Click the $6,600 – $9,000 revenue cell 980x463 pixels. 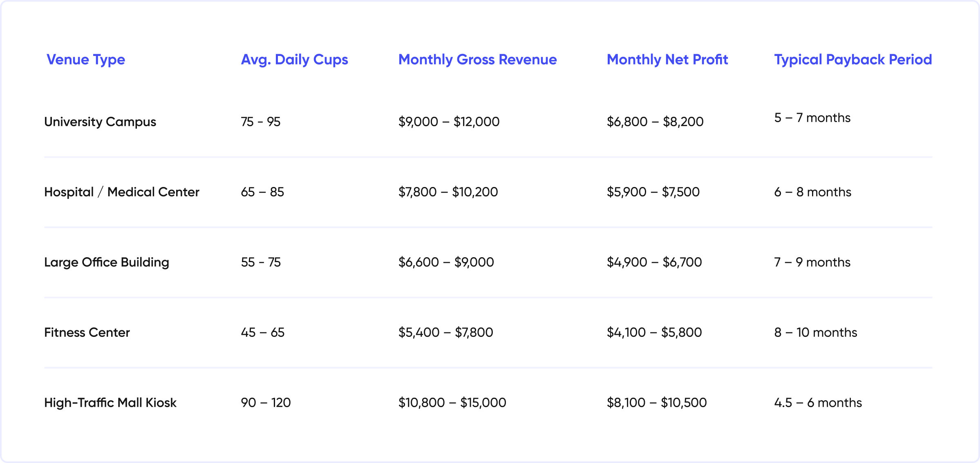coord(446,262)
